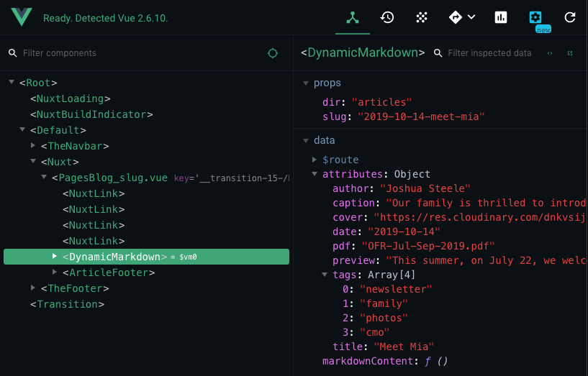The image size is (588, 376).
Task: Open the Performance tab
Action: (x=501, y=17)
